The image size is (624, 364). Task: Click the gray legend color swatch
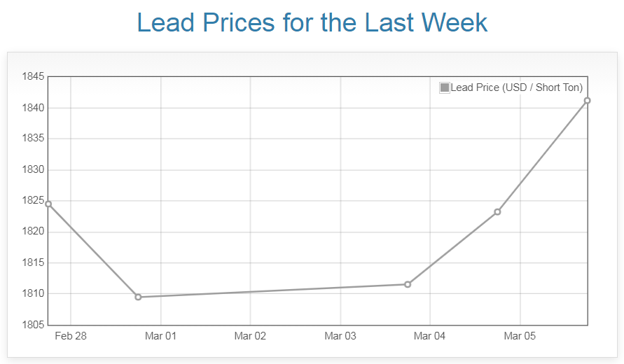[x=445, y=87]
